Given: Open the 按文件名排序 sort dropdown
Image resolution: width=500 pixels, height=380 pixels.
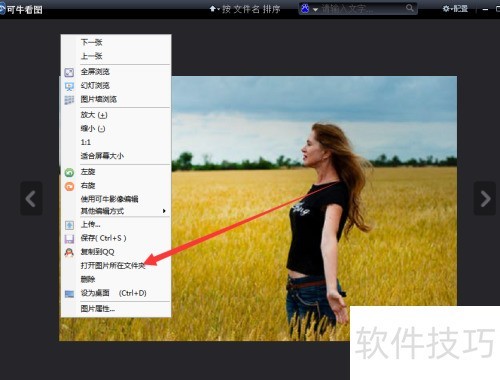Looking at the screenshot, I should click(245, 9).
